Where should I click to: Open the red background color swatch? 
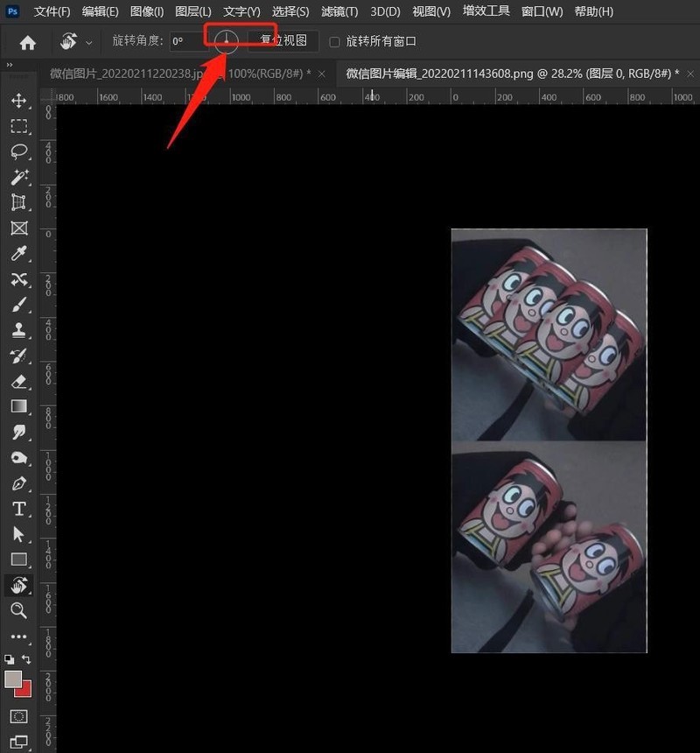pos(24,689)
